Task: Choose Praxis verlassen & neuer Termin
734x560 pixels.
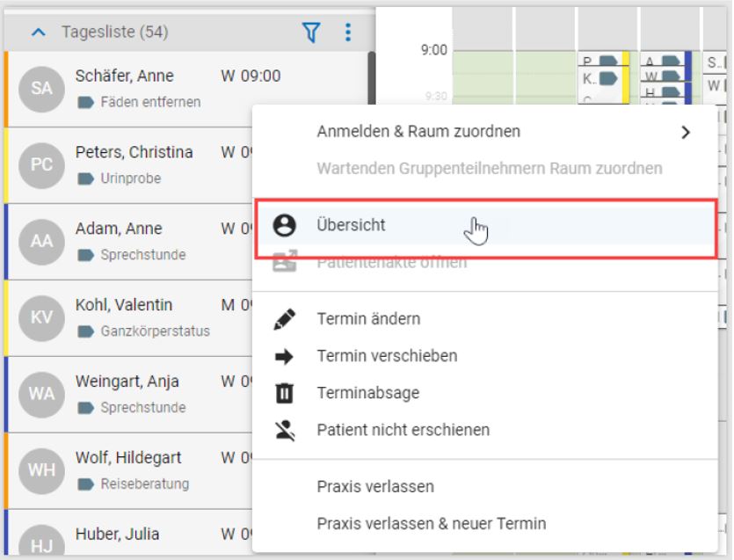Action: (x=431, y=524)
